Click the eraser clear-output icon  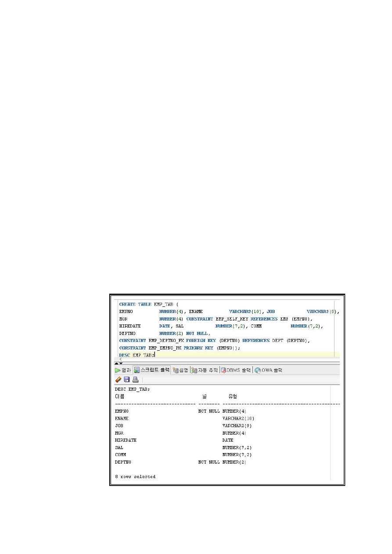click(118, 379)
